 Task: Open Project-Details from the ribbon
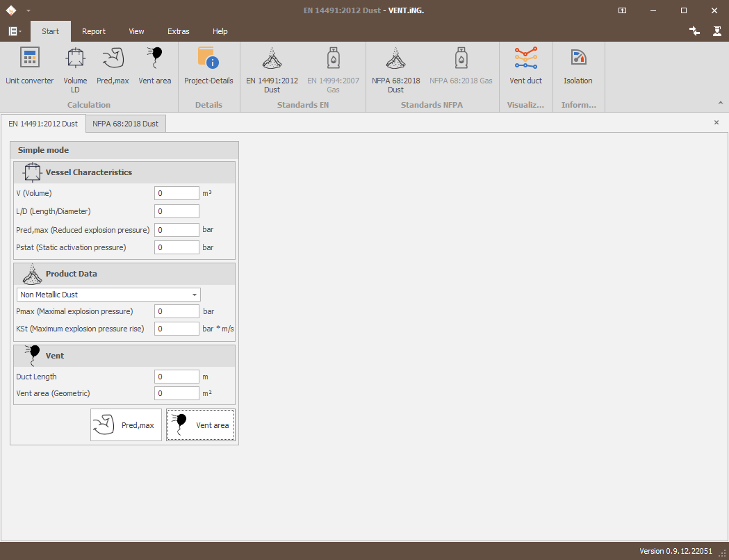pos(208,67)
